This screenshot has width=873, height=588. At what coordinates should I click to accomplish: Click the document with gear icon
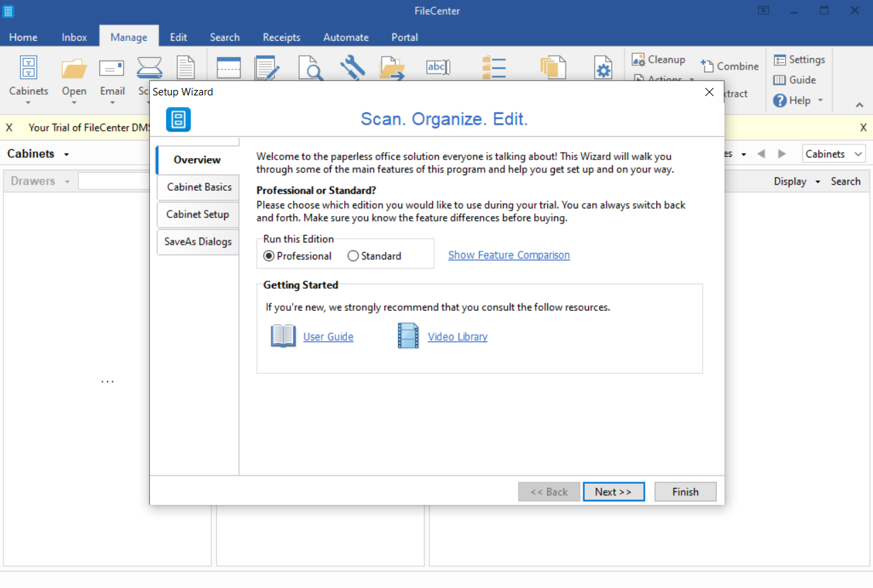tap(603, 68)
